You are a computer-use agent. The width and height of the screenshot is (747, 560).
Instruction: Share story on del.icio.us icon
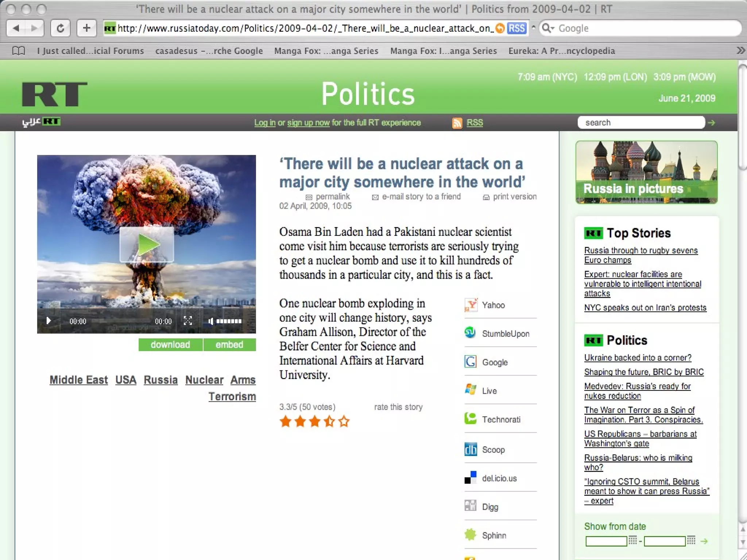pyautogui.click(x=470, y=477)
